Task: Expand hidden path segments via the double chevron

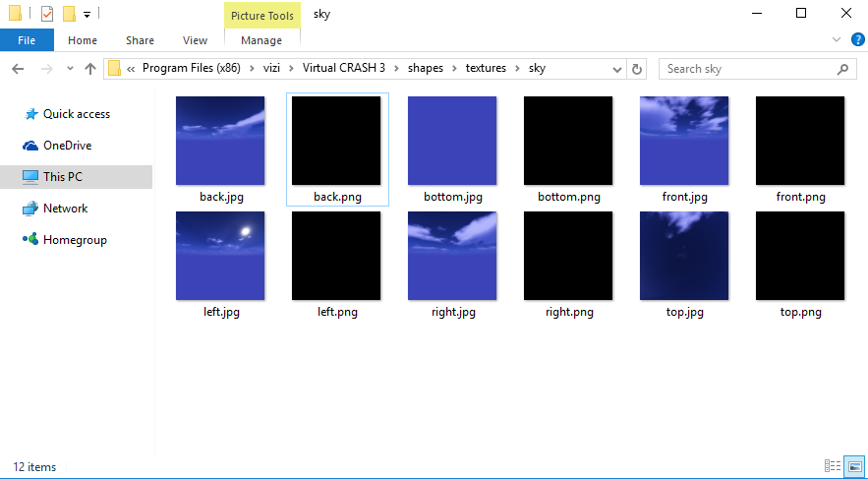Action: click(x=131, y=69)
